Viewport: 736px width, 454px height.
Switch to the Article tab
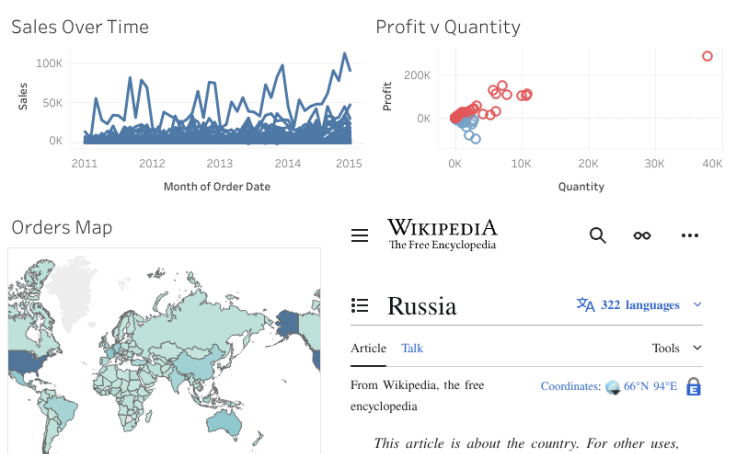(x=368, y=348)
